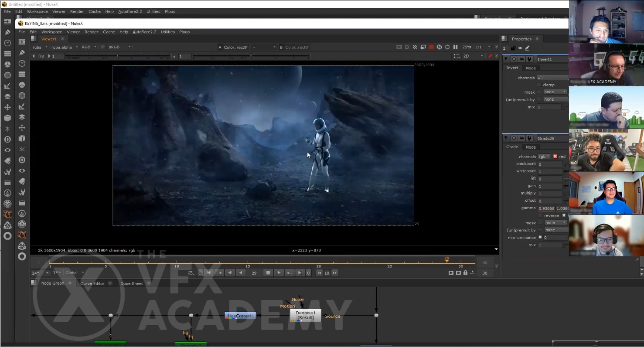644x347 pixels.
Task: Click the play backward button
Action: point(240,273)
